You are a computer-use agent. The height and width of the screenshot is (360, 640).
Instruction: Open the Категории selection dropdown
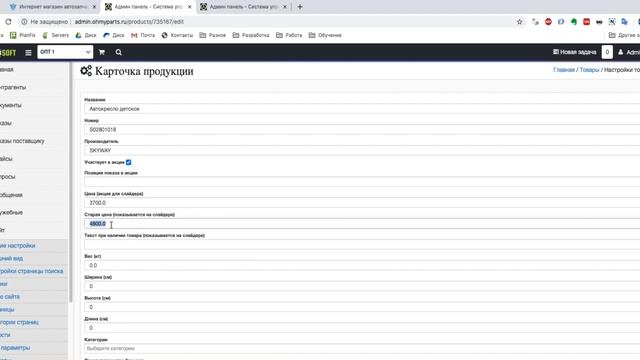362,349
